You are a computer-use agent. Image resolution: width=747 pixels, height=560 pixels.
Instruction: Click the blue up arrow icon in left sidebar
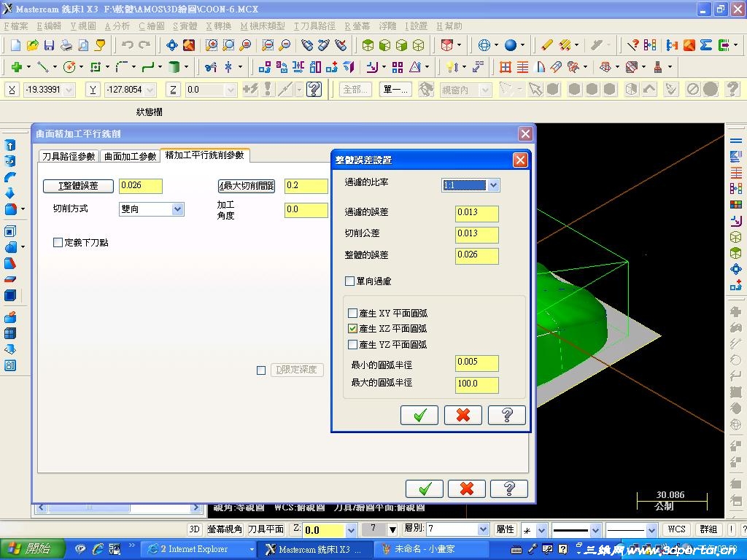click(x=10, y=145)
